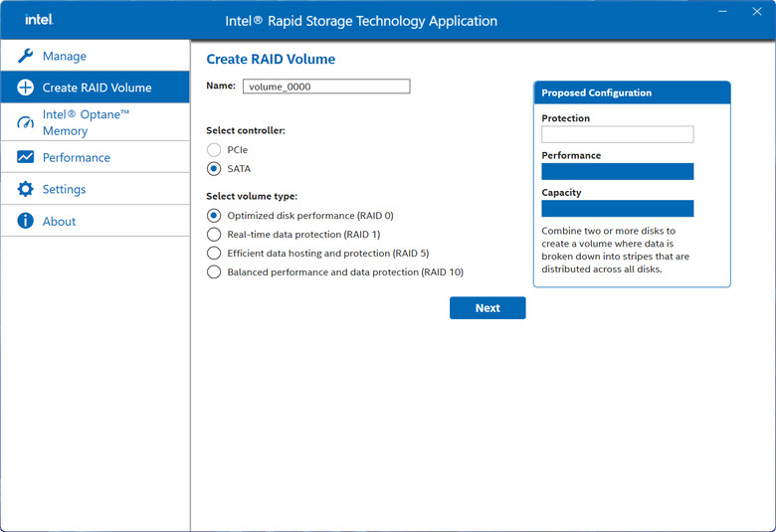Open the Settings page
Viewport: 776px width, 532px height.
click(96, 189)
